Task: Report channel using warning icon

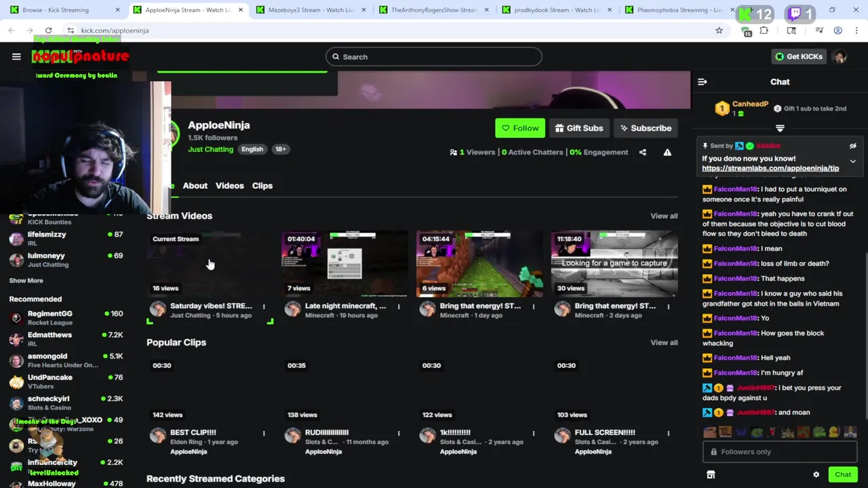Action: 667,152
